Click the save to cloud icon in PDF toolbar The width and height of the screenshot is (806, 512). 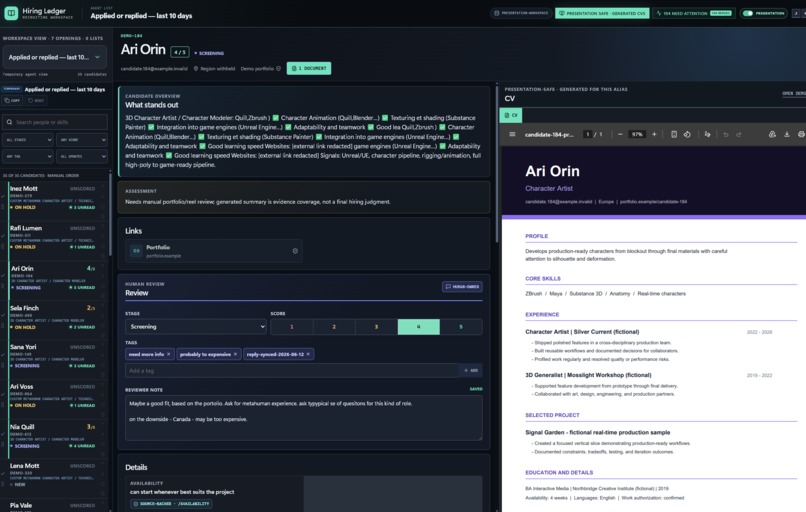pyautogui.click(x=772, y=134)
